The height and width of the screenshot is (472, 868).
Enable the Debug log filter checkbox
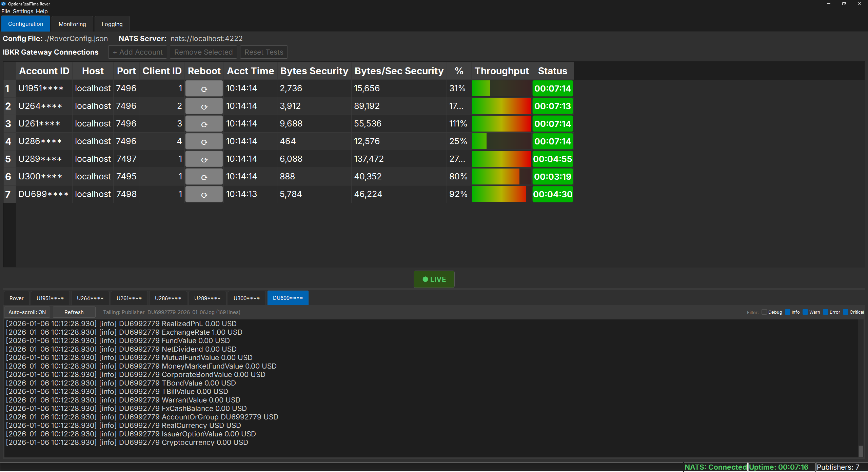click(x=764, y=312)
